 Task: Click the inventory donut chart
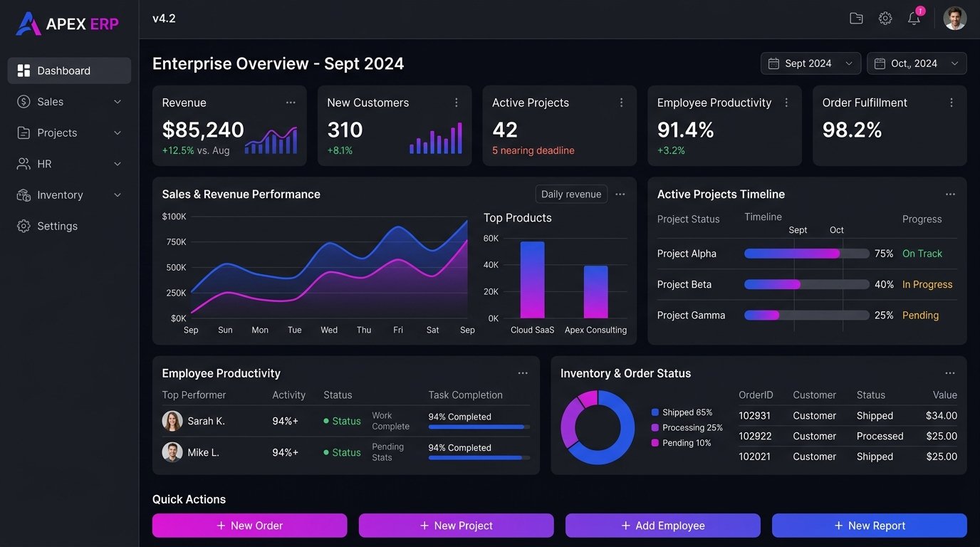point(598,427)
